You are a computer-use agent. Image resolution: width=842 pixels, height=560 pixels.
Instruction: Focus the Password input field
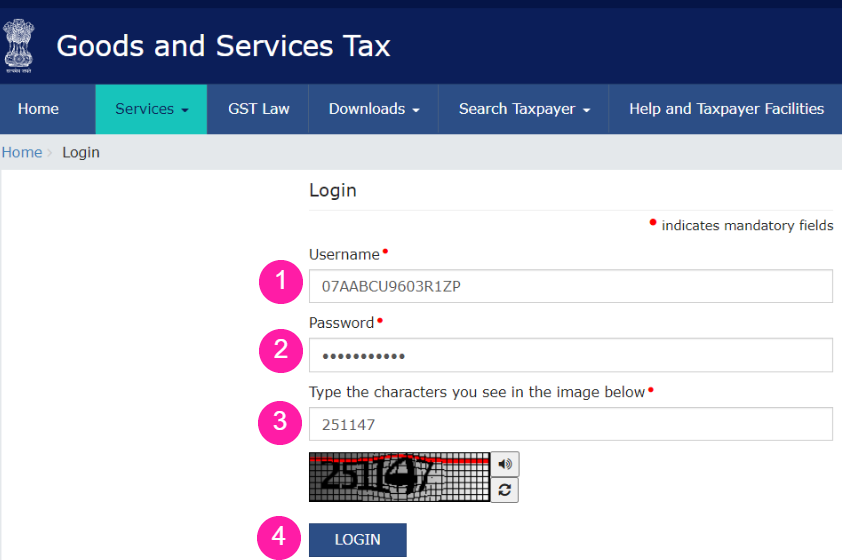coord(571,355)
